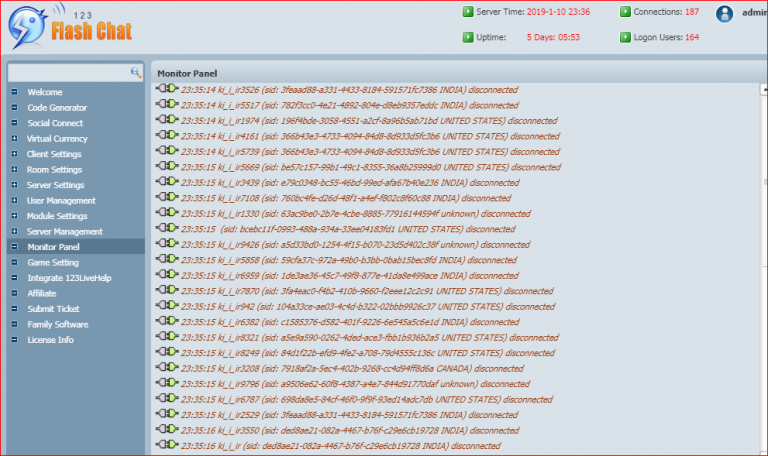Open the Social Connect page
768x456 pixels.
55,123
